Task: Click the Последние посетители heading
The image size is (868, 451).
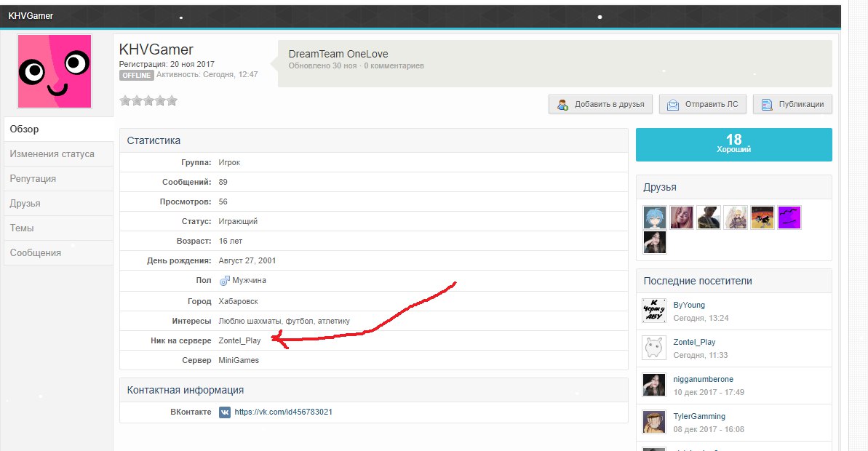Action: [698, 281]
